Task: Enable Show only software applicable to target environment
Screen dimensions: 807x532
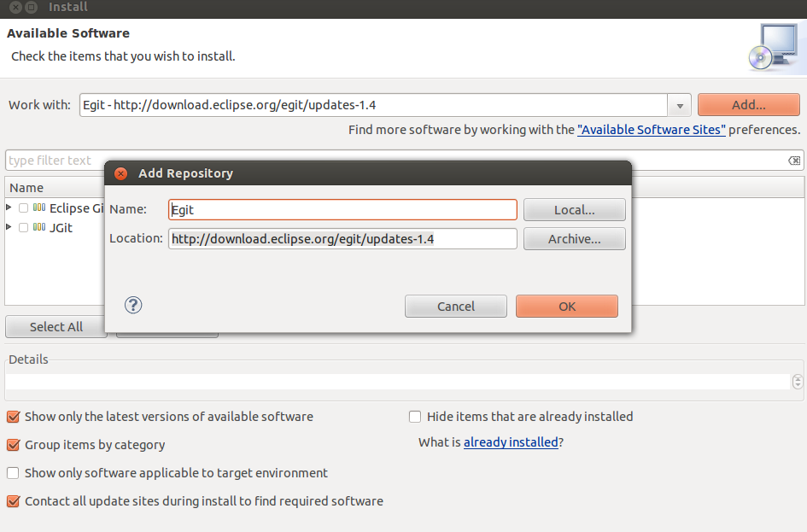Action: click(13, 473)
